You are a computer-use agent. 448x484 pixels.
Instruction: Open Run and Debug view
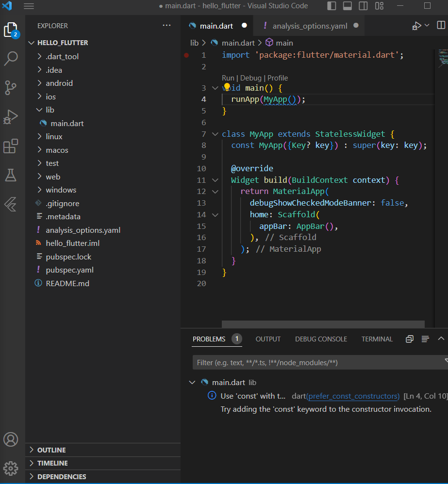coord(11,117)
